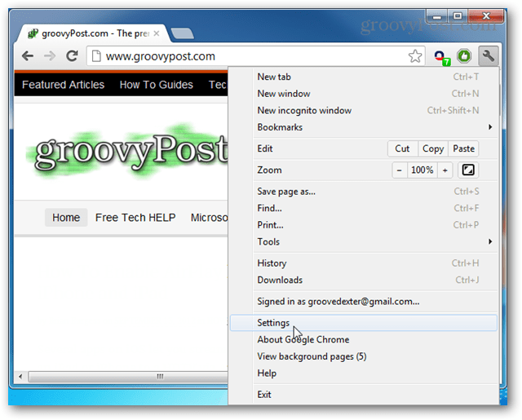Click the Paste button
The height and width of the screenshot is (420, 522).
click(x=463, y=148)
